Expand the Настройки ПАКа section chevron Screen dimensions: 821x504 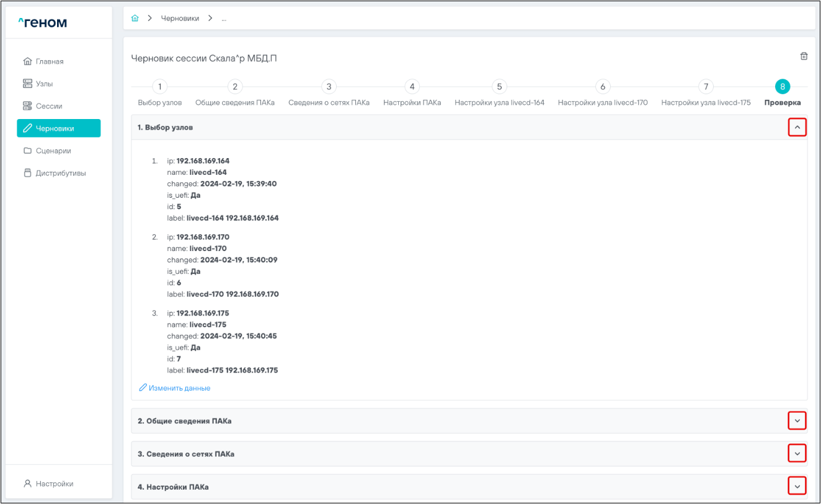click(797, 487)
